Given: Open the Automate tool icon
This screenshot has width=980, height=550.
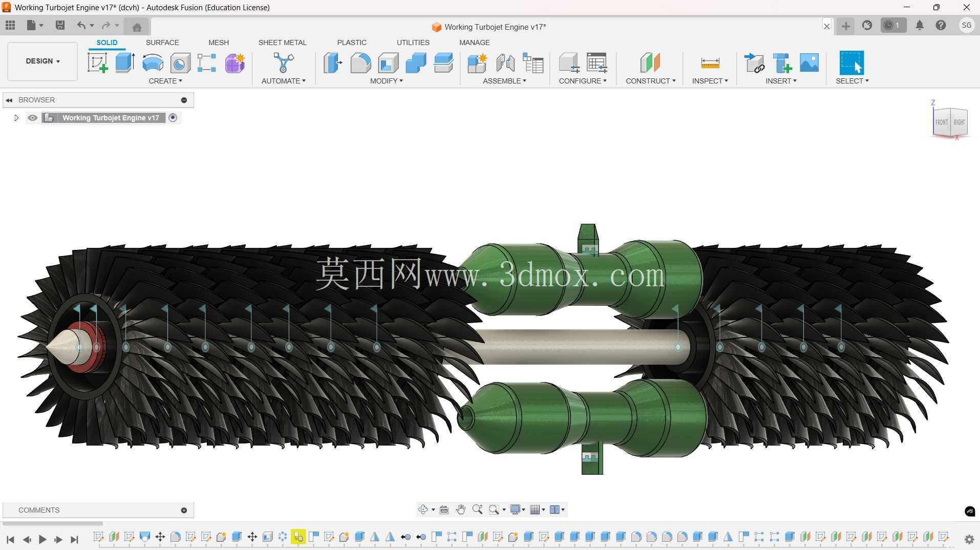Looking at the screenshot, I should pyautogui.click(x=283, y=63).
